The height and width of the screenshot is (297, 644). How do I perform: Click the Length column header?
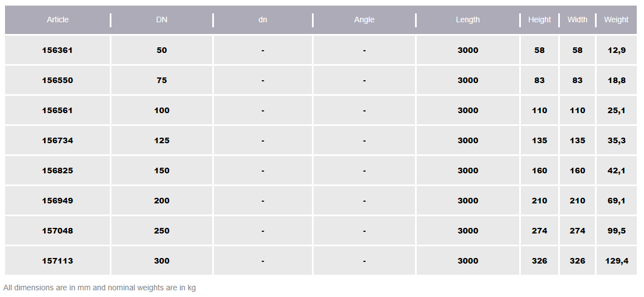[x=468, y=20]
